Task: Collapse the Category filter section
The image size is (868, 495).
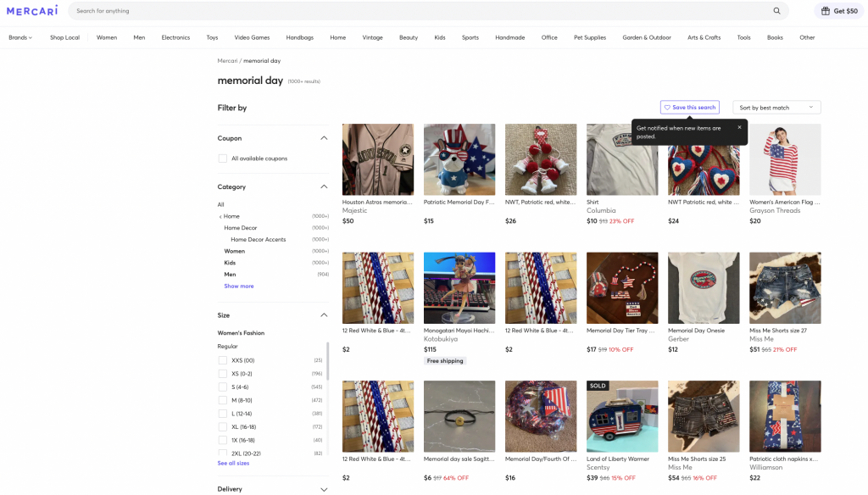Action: (324, 186)
